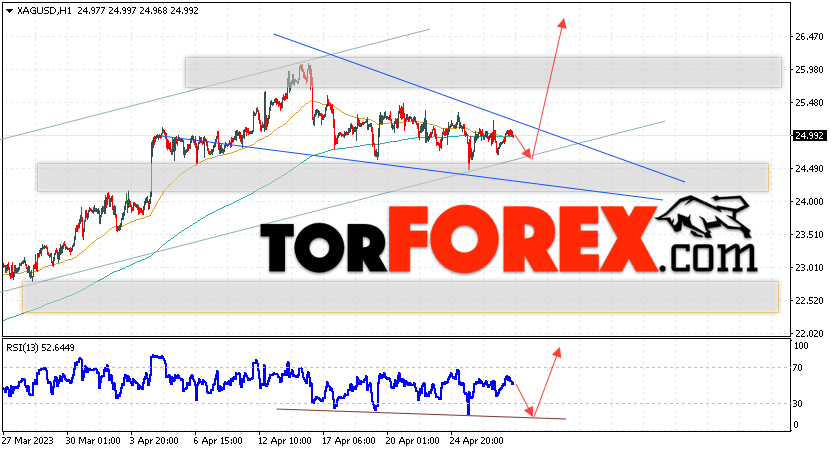Screen dimensions: 831x452
Task: Select the lower support zone rectangle near 22.520
Action: [x=400, y=297]
